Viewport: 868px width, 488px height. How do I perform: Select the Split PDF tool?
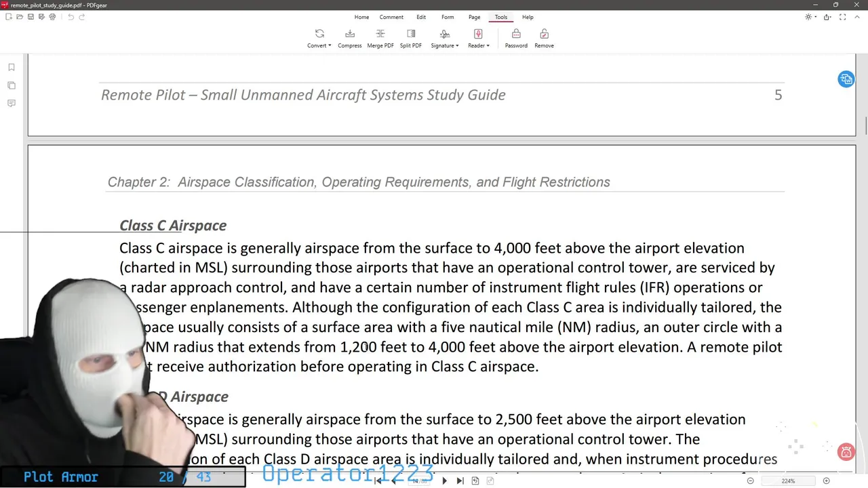(411, 39)
